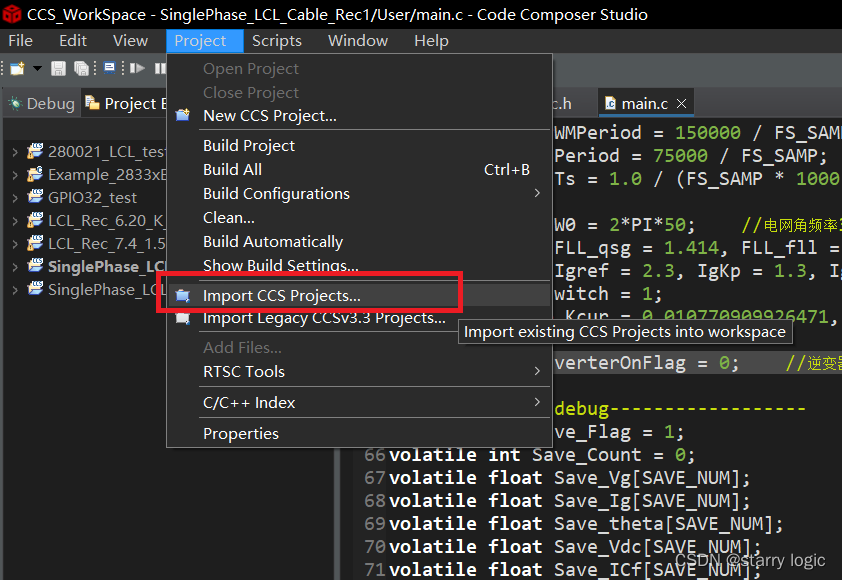This screenshot has height=580, width=842.
Task: Click the Import CCS Projects folder icon
Action: point(183,295)
